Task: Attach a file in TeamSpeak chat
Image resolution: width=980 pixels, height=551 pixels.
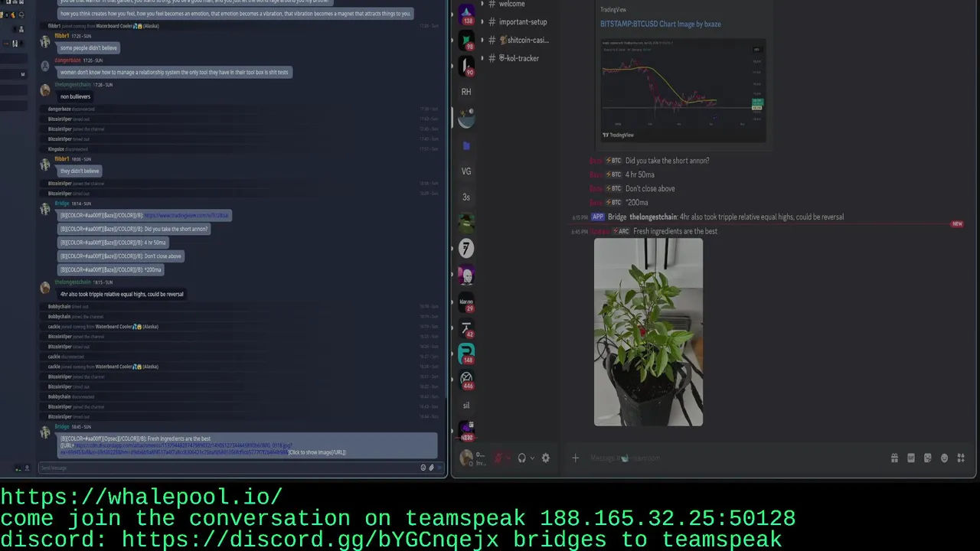Action: pos(432,468)
